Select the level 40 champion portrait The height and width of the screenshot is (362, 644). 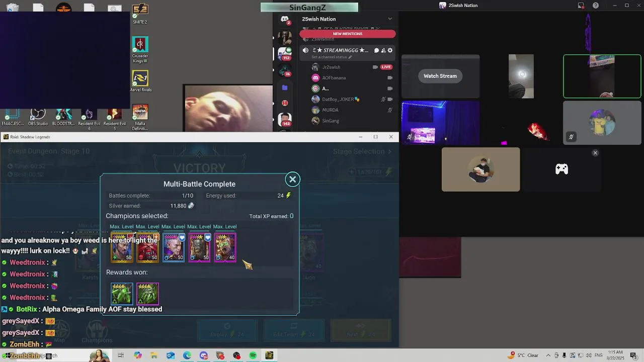pyautogui.click(x=225, y=247)
